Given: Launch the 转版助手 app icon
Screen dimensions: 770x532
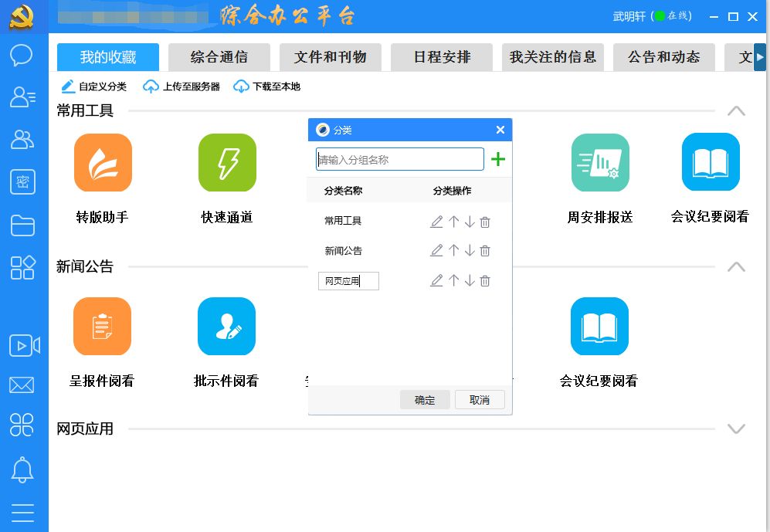Looking at the screenshot, I should [x=103, y=163].
